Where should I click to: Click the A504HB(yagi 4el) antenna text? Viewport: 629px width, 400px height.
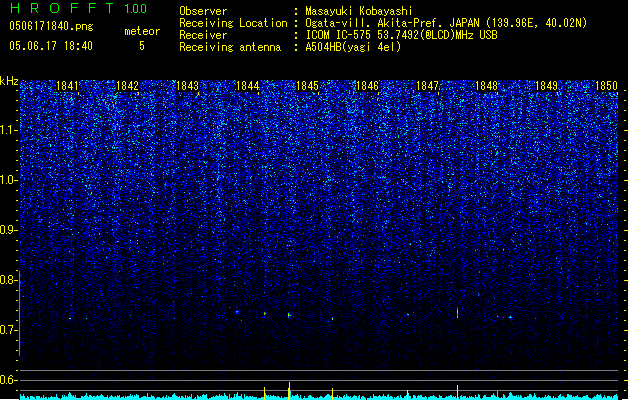pos(353,47)
